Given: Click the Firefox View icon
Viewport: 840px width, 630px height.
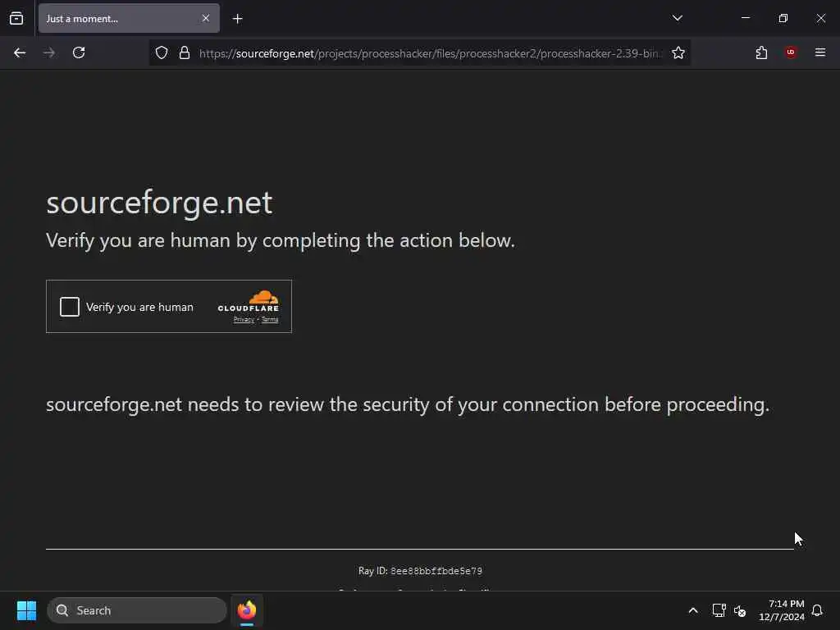Looking at the screenshot, I should pyautogui.click(x=16, y=18).
